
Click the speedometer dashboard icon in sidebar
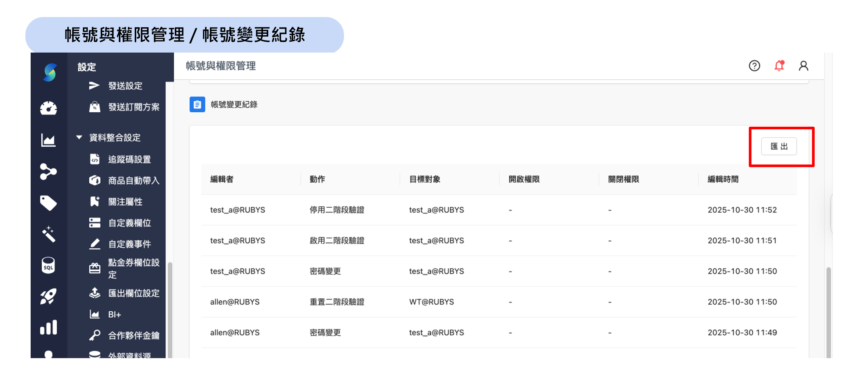tap(49, 109)
